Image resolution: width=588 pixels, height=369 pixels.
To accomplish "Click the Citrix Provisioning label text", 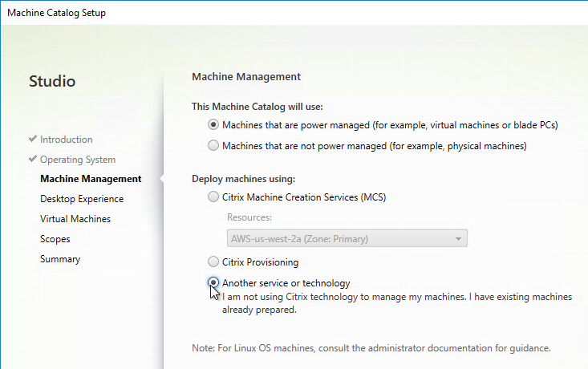I will pos(260,262).
